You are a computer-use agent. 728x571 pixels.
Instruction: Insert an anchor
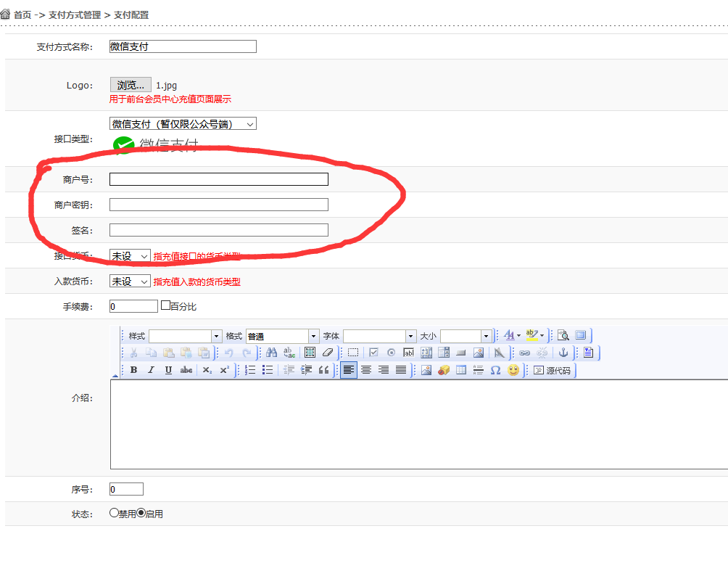pos(563,353)
